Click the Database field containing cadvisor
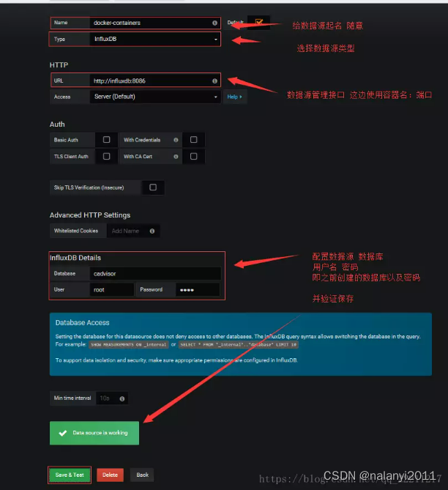Viewport: 448px width, 490px height. coord(155,274)
